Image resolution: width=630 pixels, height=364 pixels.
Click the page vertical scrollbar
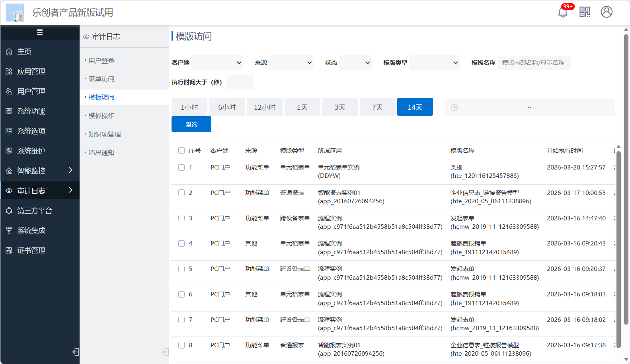click(x=626, y=179)
